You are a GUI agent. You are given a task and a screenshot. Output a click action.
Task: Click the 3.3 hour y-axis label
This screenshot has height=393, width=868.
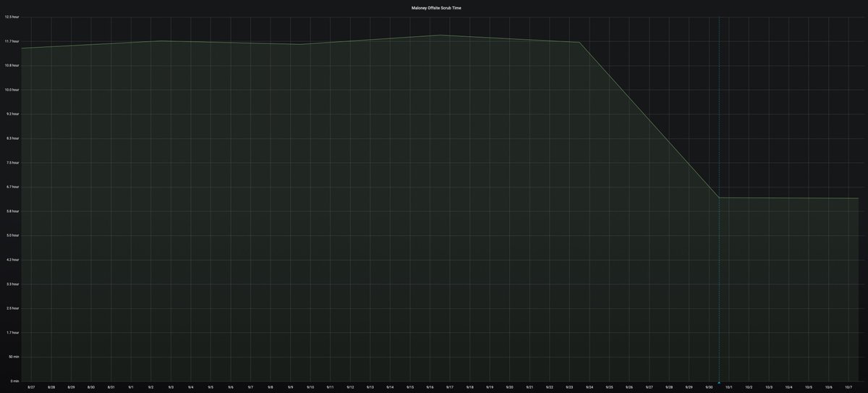12,284
